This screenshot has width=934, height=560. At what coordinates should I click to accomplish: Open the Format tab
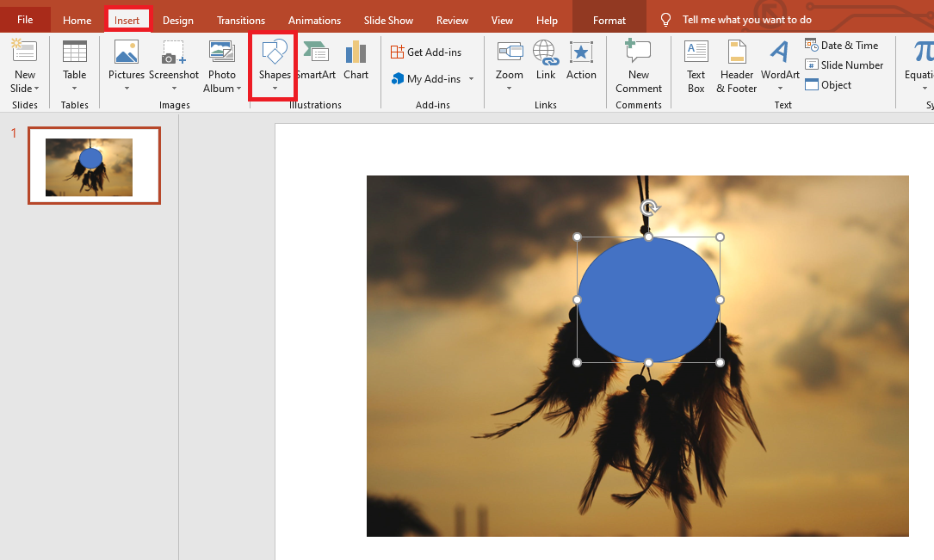click(x=609, y=20)
